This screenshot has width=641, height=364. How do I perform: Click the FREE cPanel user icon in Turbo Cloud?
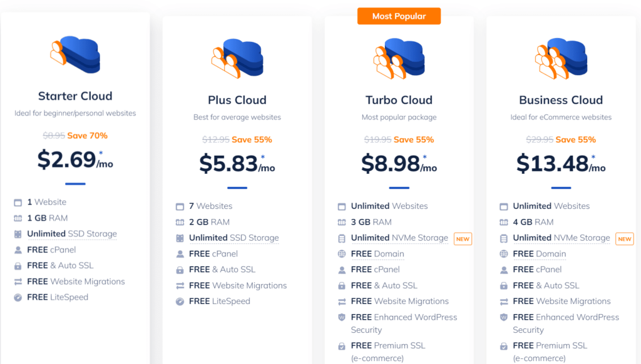[341, 270]
